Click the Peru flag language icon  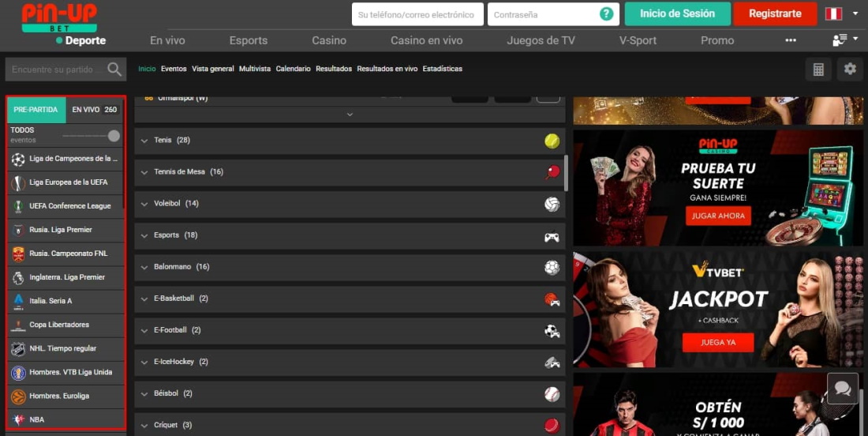pos(833,14)
